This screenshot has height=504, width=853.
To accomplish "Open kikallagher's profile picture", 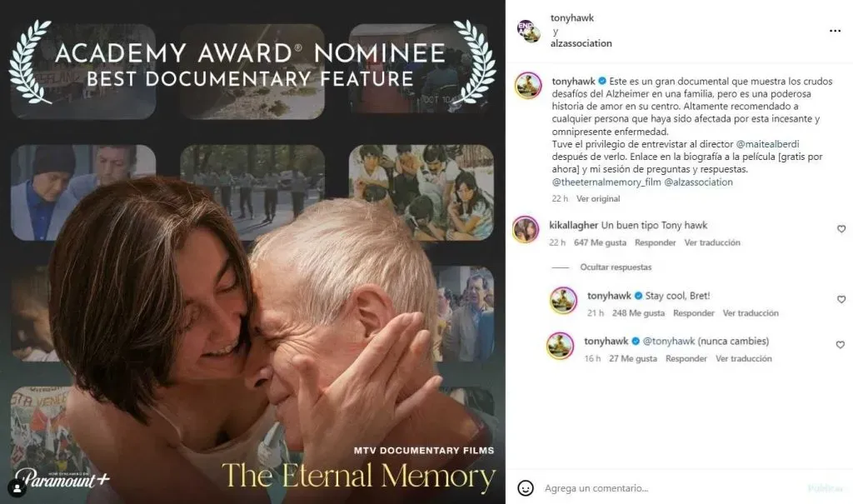I will coord(526,230).
